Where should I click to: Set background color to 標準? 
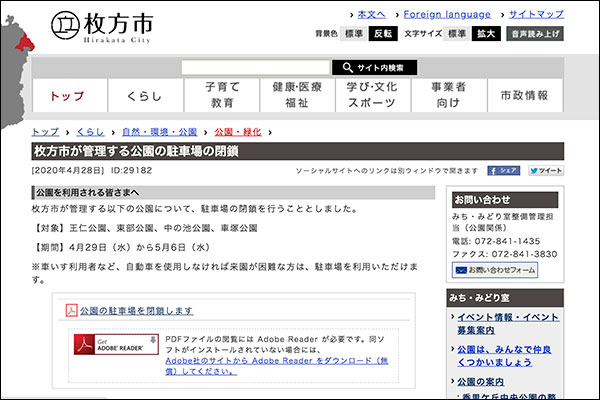(x=354, y=33)
